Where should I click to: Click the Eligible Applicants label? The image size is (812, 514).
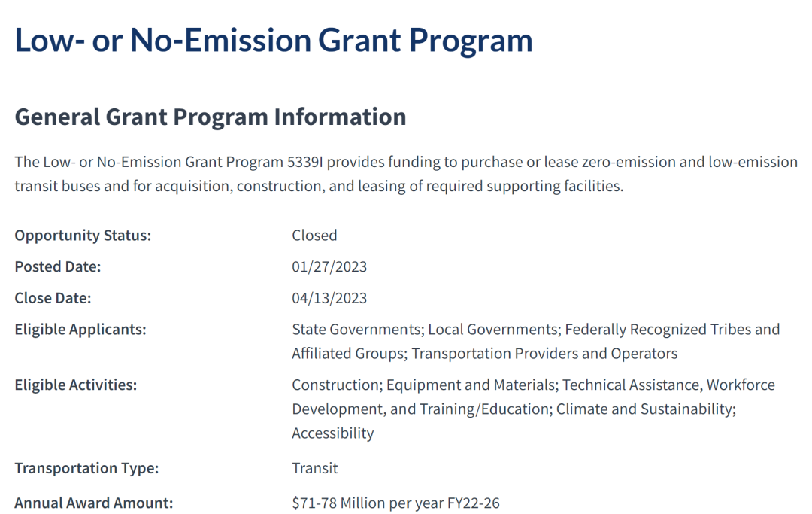pyautogui.click(x=80, y=330)
